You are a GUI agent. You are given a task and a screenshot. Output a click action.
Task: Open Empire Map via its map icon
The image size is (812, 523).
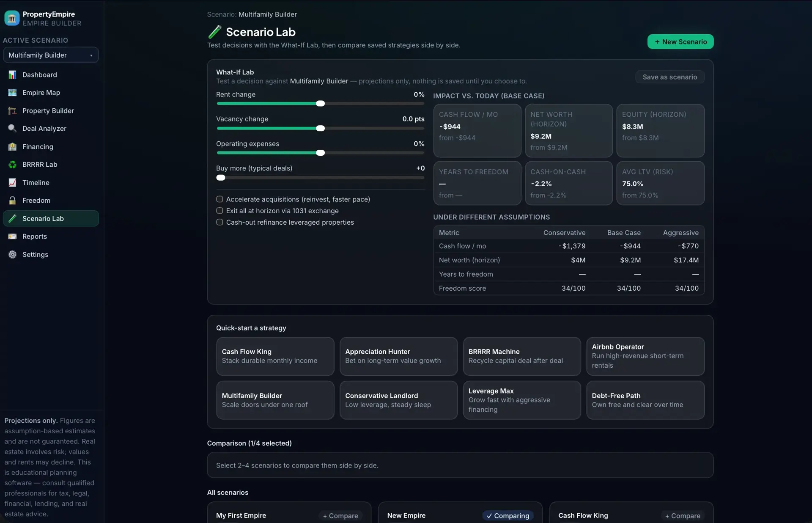click(x=12, y=93)
